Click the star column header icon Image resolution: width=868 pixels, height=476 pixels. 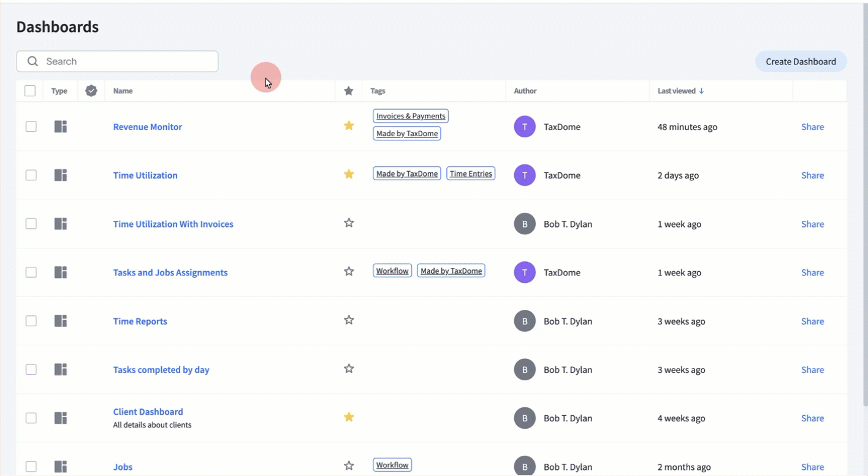[349, 91]
